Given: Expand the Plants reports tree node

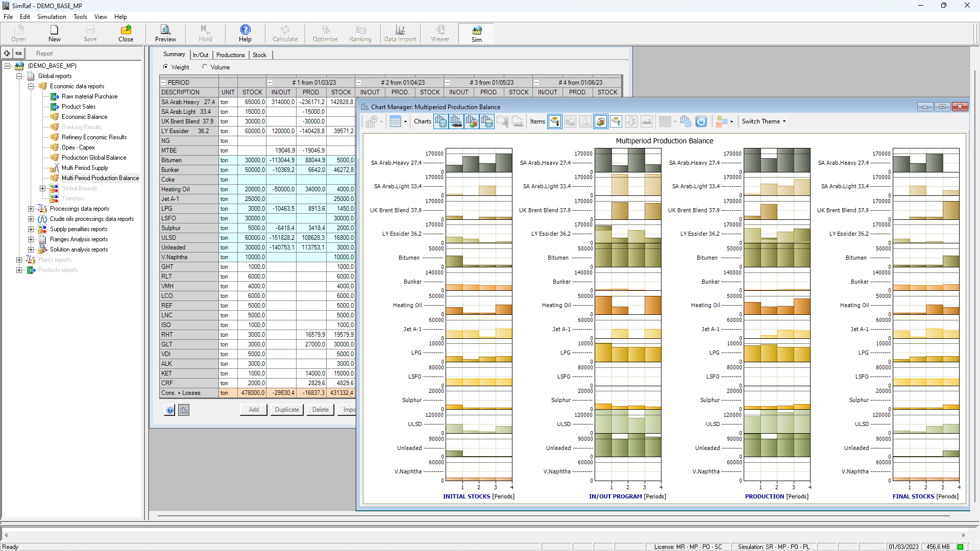Looking at the screenshot, I should click(19, 260).
